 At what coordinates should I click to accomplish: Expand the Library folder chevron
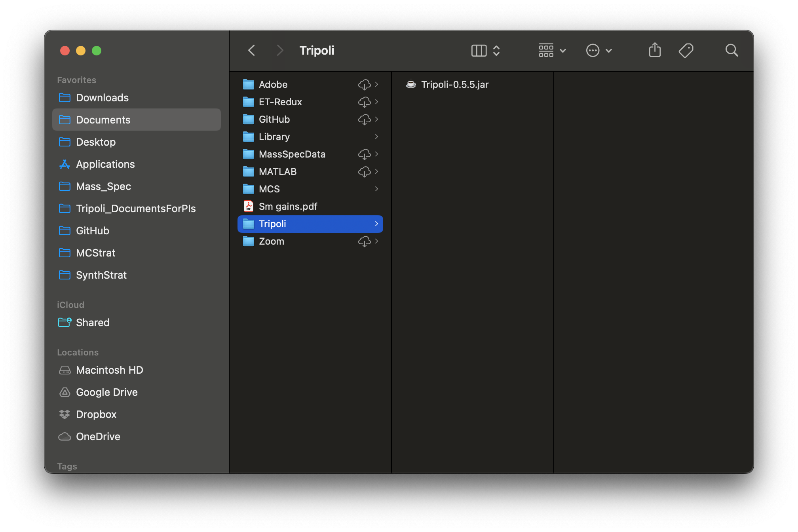pyautogui.click(x=376, y=137)
